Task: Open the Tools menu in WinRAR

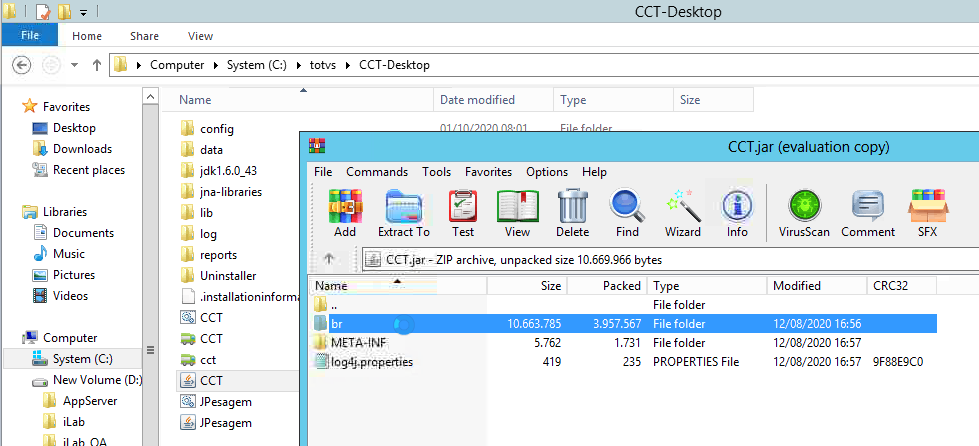Action: click(x=436, y=172)
